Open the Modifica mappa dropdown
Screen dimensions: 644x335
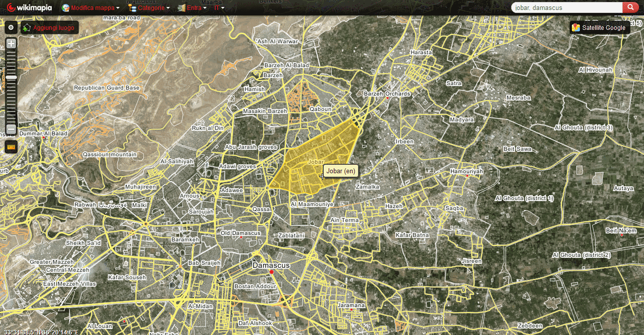[92, 7]
